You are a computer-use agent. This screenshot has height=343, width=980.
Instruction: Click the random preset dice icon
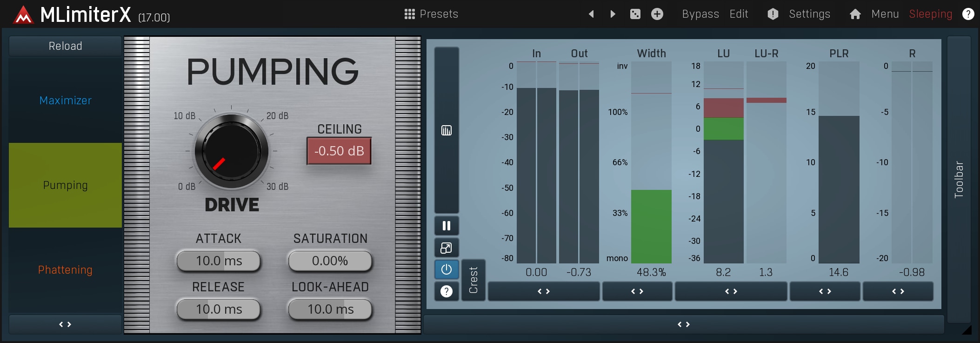click(x=635, y=14)
